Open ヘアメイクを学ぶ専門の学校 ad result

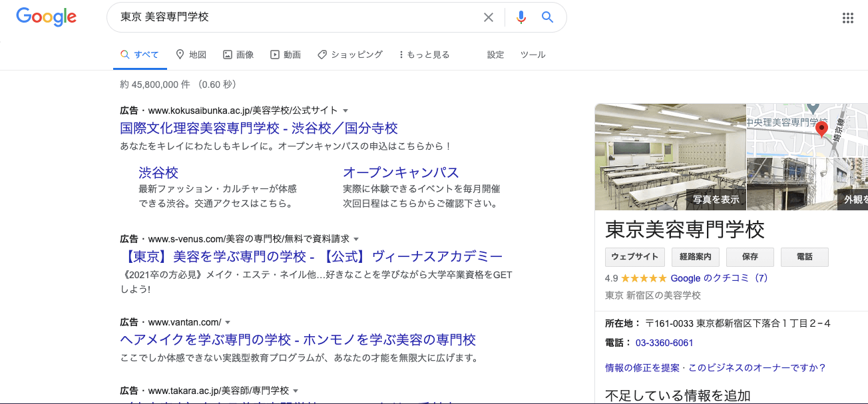tap(298, 339)
